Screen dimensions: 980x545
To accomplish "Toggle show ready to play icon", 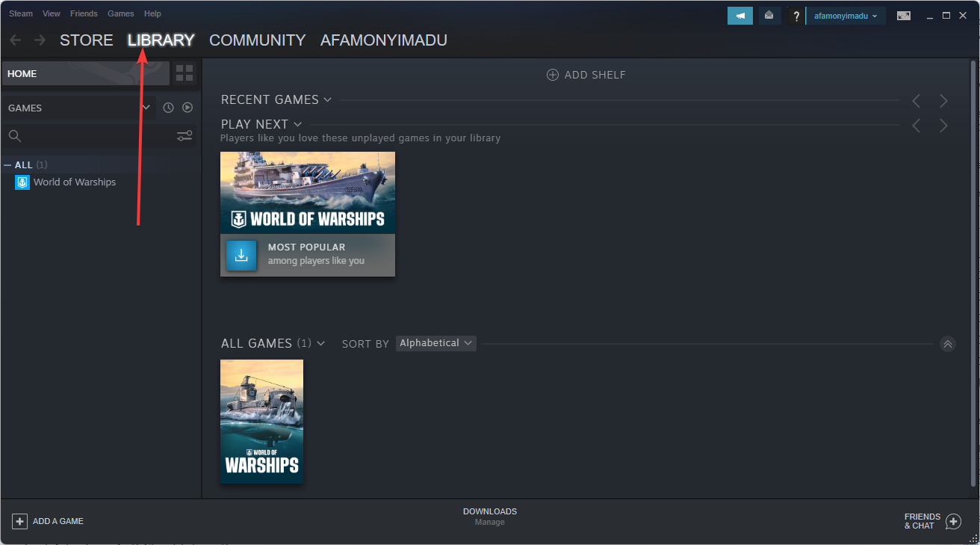I will (187, 108).
